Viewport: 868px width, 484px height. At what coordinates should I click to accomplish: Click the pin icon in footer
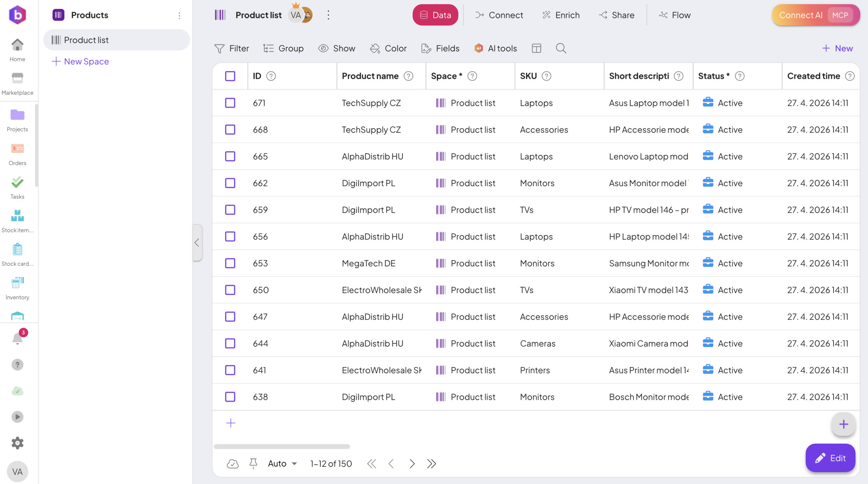(253, 463)
